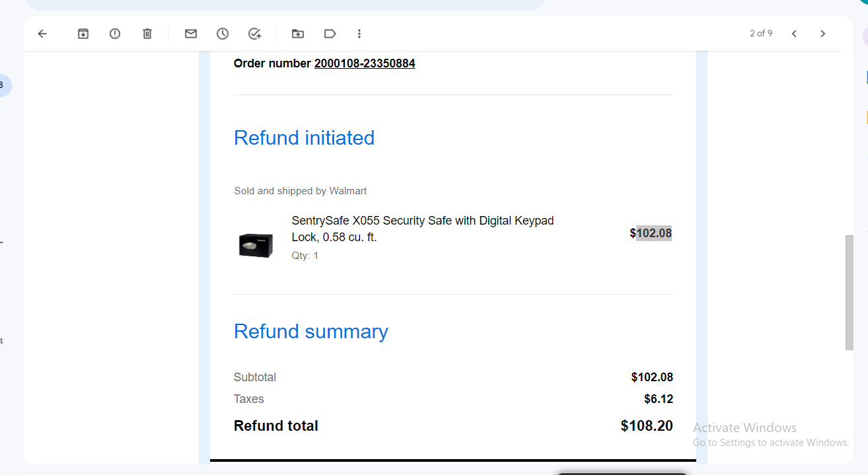
Task: Open the Labels menu
Action: tap(330, 34)
